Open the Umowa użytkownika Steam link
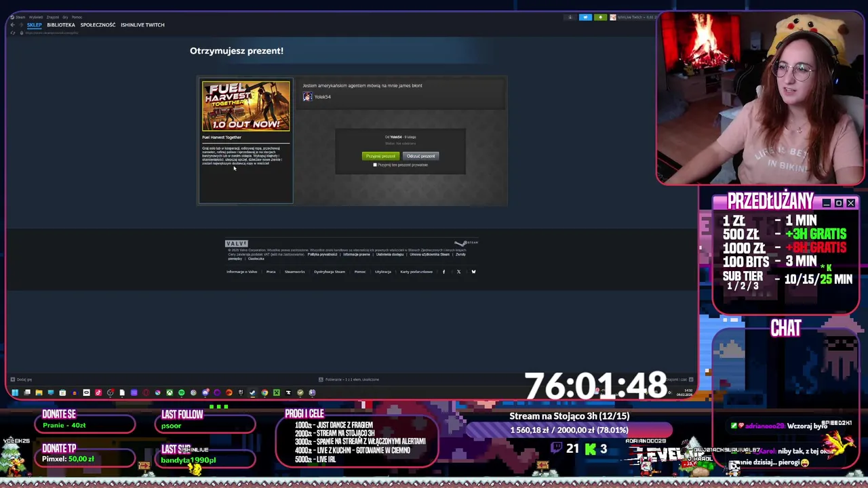The width and height of the screenshot is (868, 488). click(x=430, y=254)
